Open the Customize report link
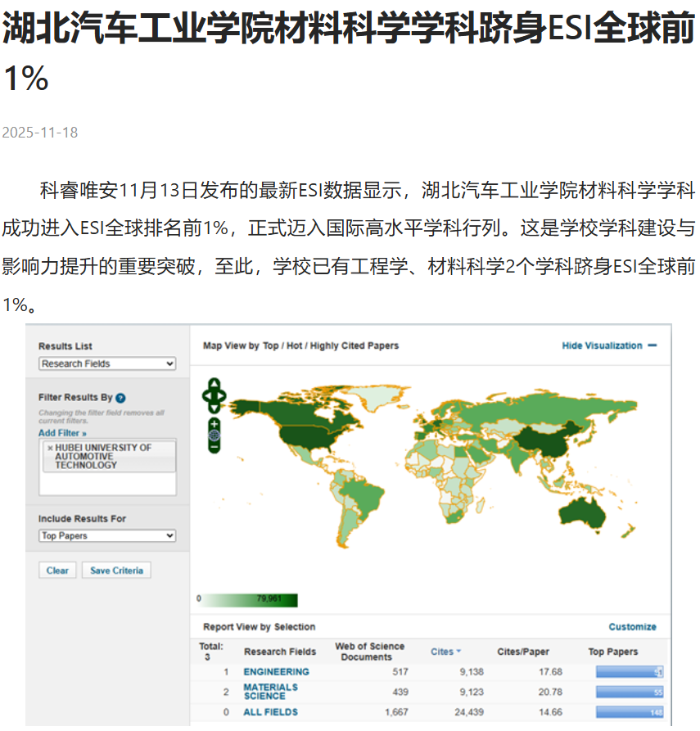The height and width of the screenshot is (731, 700). click(632, 627)
